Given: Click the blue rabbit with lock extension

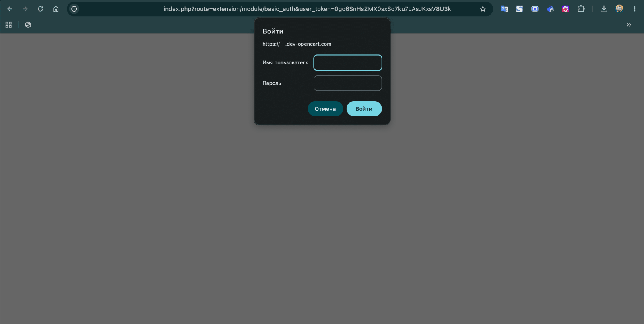Looking at the screenshot, I should (550, 9).
